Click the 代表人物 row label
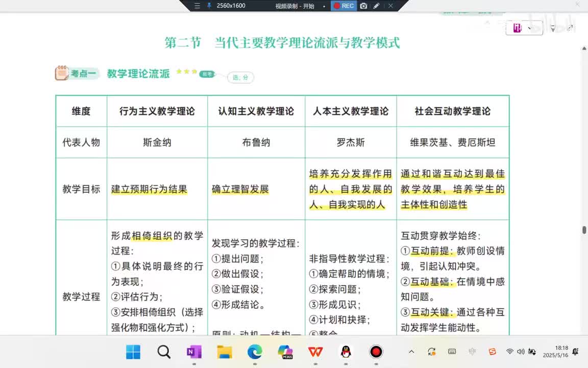 (x=81, y=142)
